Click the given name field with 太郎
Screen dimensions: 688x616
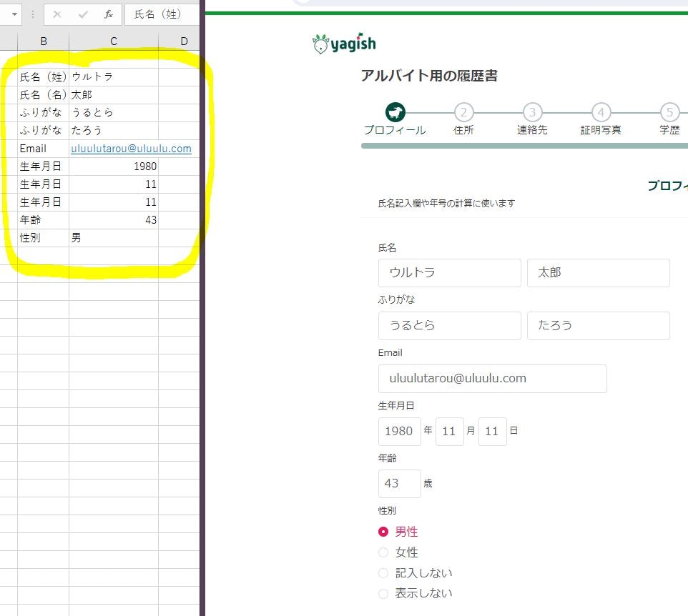pos(598,273)
